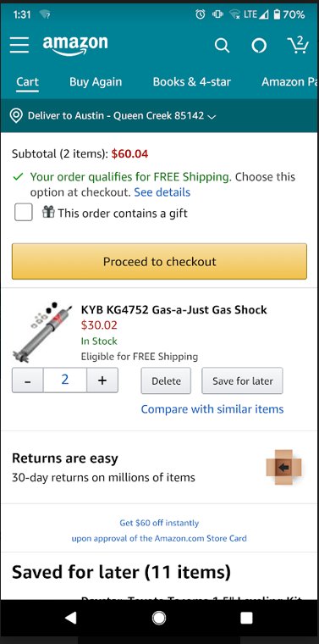Screen dimensions: 319x644
Task: Tap the KYB gas shock product image
Action: [x=42, y=332]
